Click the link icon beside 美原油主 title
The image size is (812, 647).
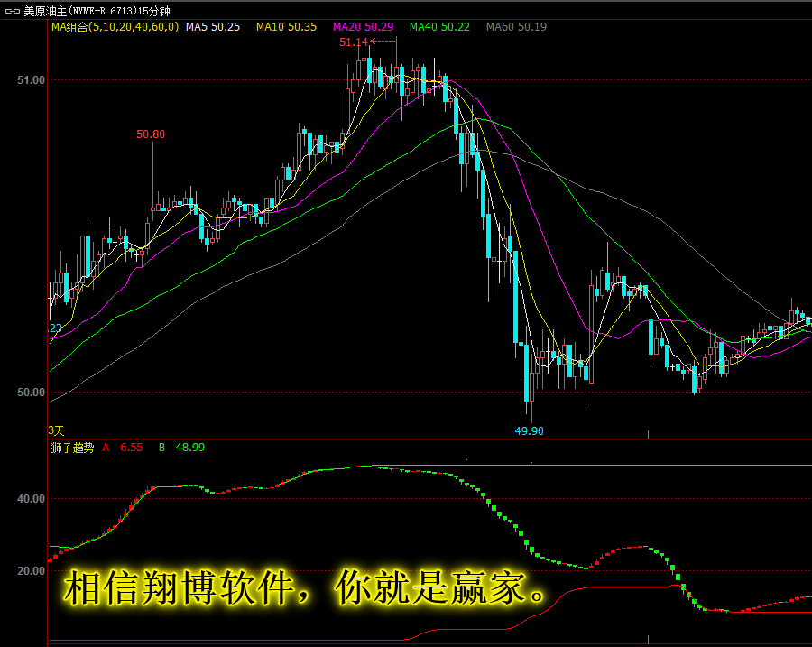(13, 11)
